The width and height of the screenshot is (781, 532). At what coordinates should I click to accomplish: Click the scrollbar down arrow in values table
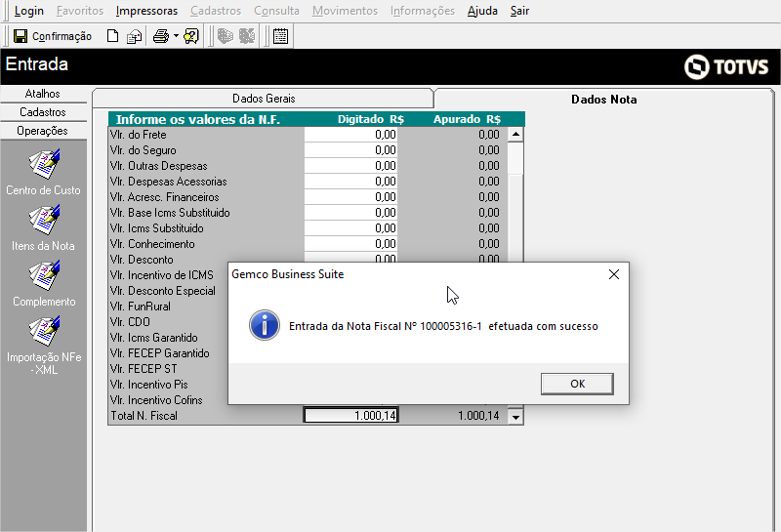(515, 417)
